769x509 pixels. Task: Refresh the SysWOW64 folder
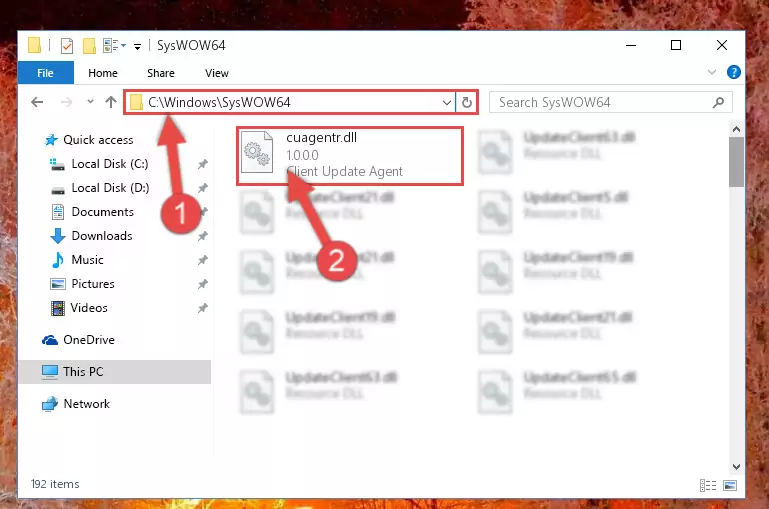click(467, 102)
